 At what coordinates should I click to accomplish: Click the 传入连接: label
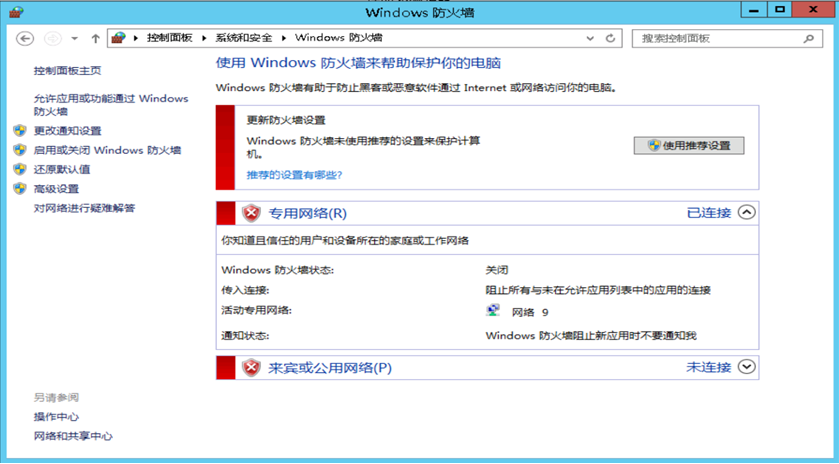point(245,291)
